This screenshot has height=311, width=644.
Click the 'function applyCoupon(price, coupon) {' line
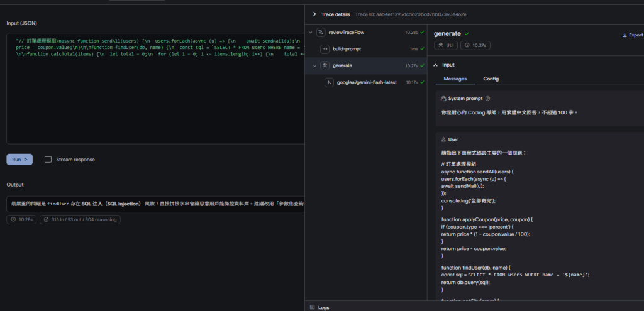(x=487, y=219)
